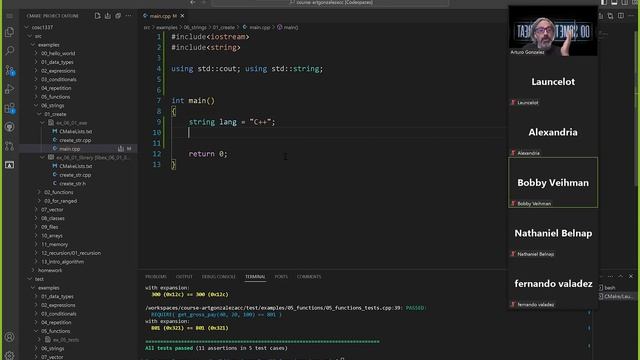Open main.cpp in the file tree
This screenshot has width=640, height=360.
click(70, 149)
